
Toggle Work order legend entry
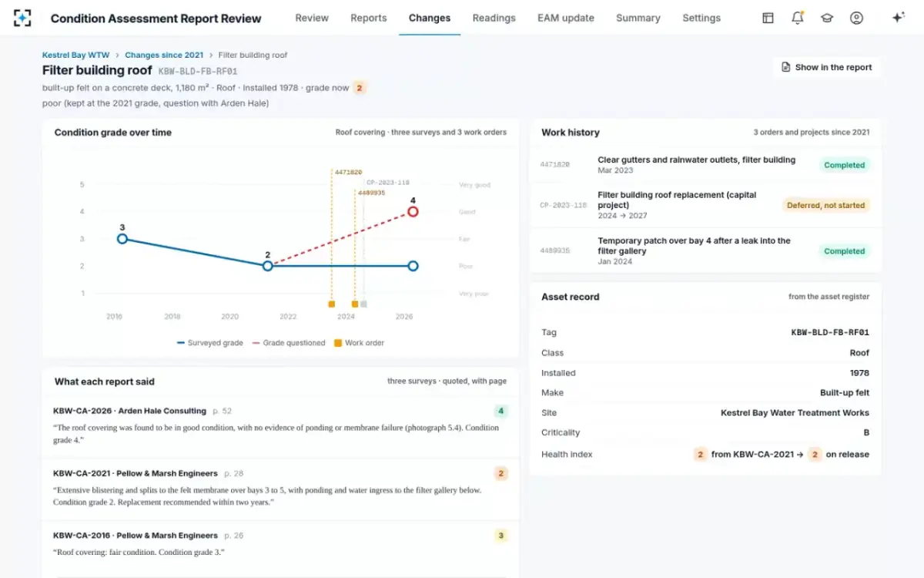point(359,343)
